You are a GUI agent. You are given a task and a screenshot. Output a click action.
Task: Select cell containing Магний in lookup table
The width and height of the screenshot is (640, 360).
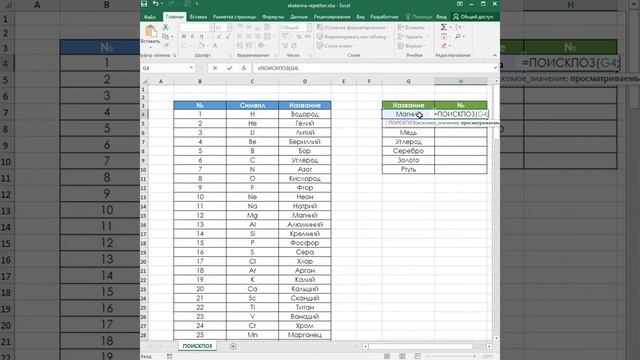click(408, 114)
